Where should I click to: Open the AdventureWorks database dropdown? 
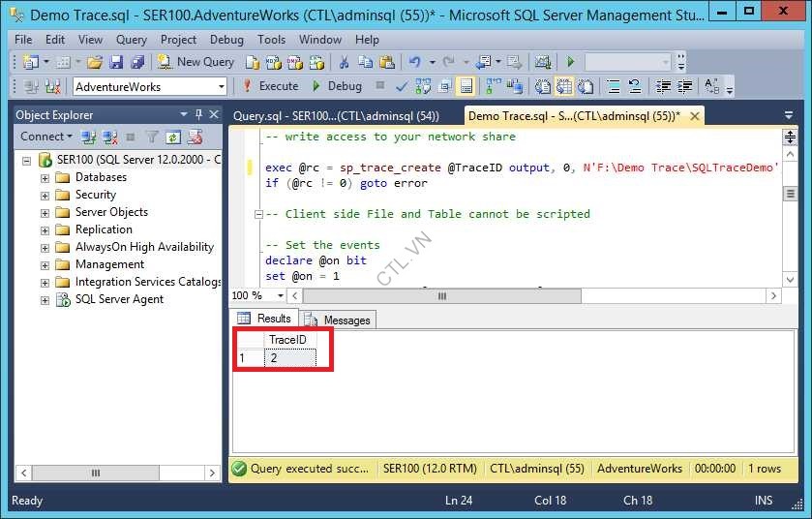(x=221, y=87)
